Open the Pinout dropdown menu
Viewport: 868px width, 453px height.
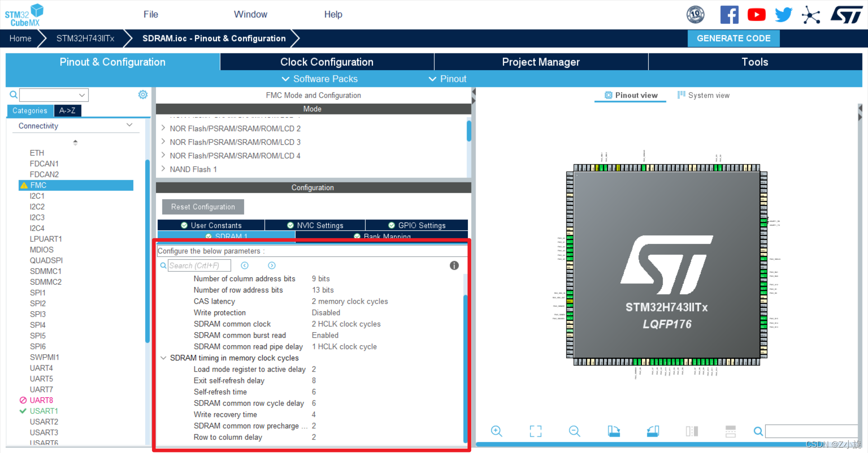(x=447, y=79)
